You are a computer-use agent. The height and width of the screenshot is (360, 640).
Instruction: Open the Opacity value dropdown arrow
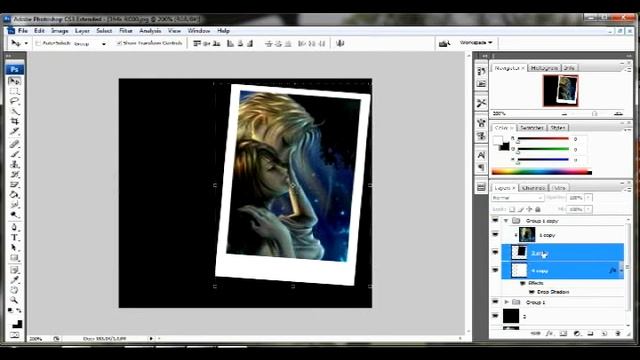click(588, 198)
